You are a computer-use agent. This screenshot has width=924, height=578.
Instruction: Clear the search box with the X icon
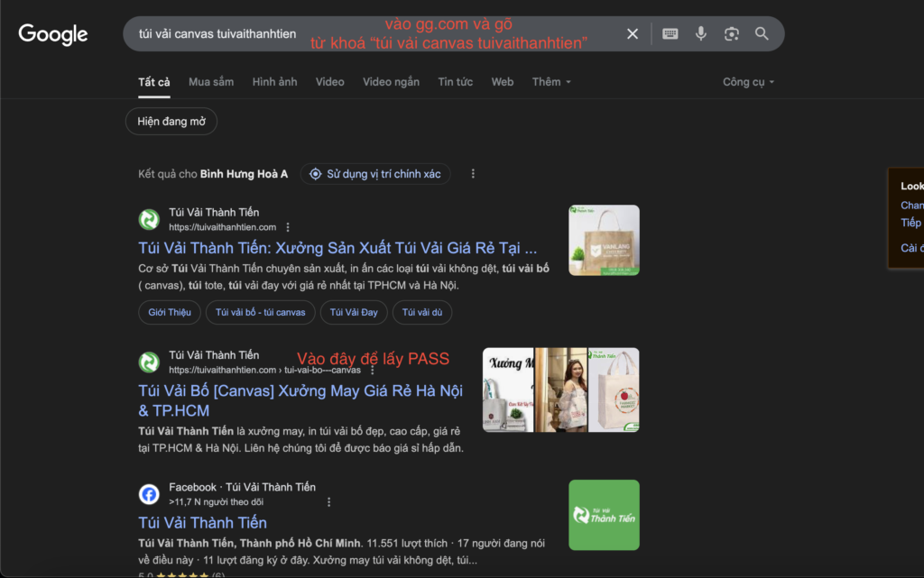(633, 34)
